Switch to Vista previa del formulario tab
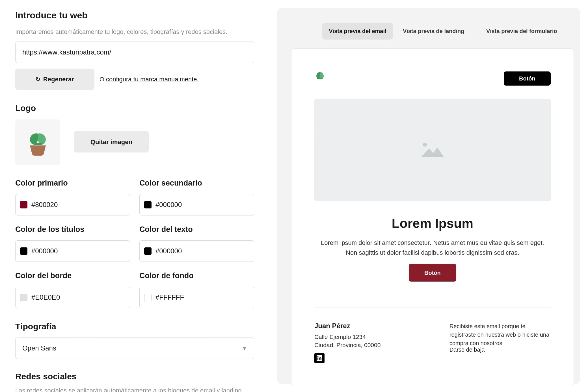Viewport: 588px width, 392px height. (x=521, y=31)
